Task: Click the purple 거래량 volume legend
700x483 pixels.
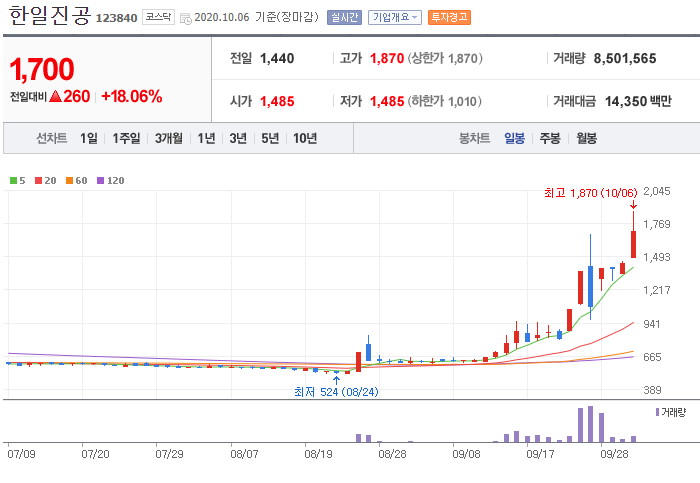Action: 670,412
